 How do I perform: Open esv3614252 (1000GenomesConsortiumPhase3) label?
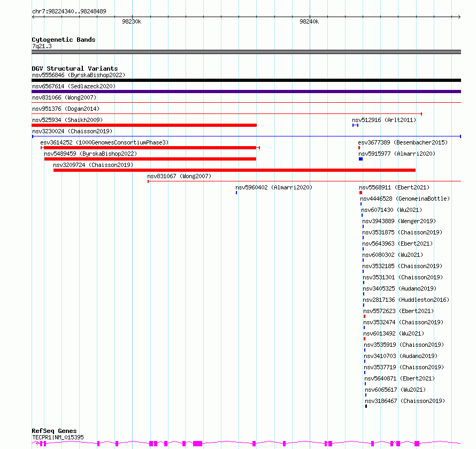click(104, 142)
